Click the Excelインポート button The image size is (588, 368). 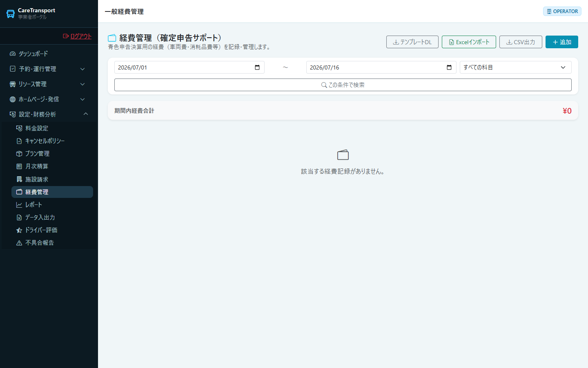click(x=469, y=42)
